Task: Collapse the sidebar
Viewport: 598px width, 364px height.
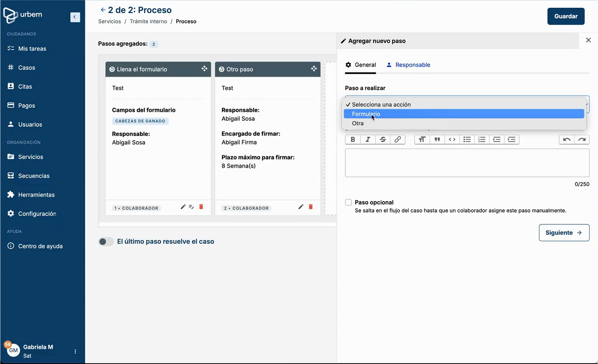Action: [x=75, y=17]
